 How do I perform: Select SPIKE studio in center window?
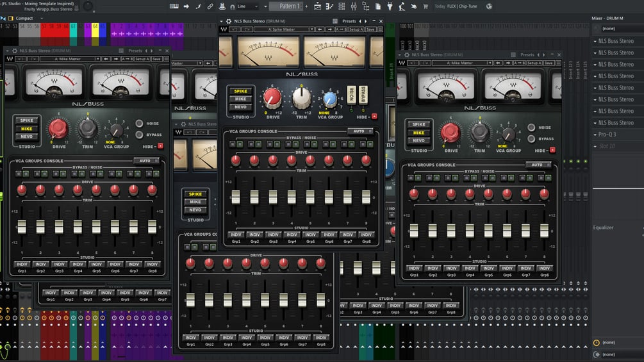(x=241, y=91)
